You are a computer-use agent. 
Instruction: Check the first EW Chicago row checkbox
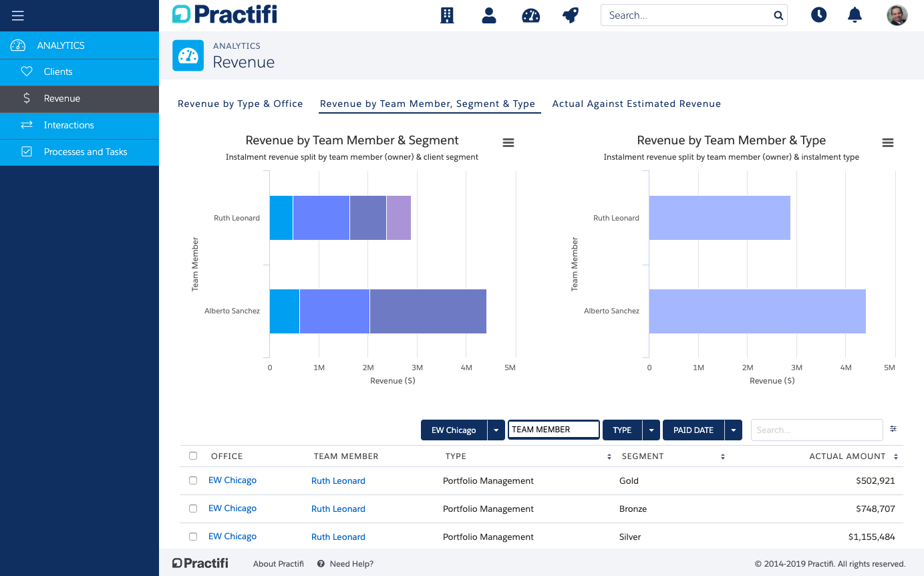[193, 480]
